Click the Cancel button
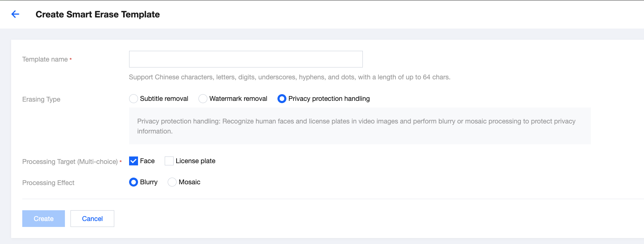This screenshot has height=244, width=644. point(92,219)
